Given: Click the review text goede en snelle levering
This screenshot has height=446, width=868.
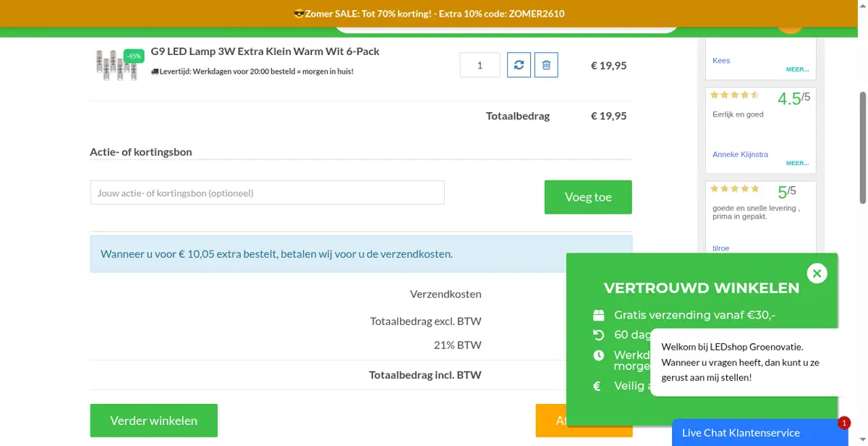Looking at the screenshot, I should (756, 212).
